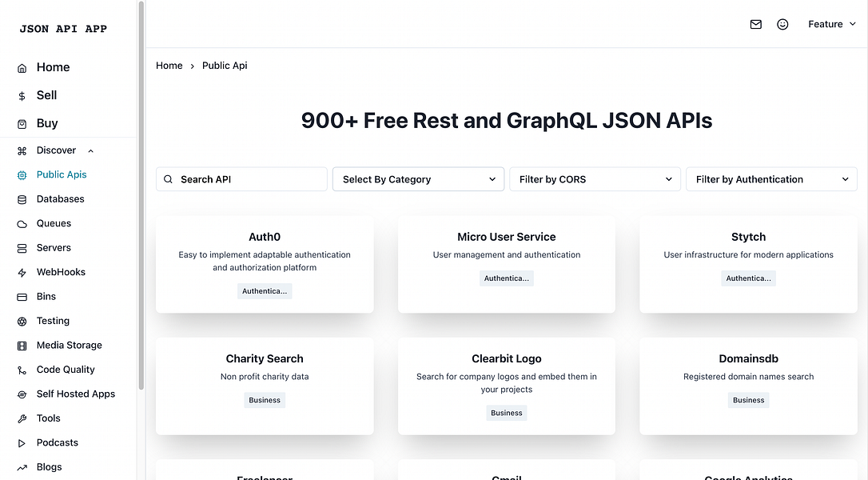This screenshot has height=480, width=868.
Task: Click the Buy shopping bag icon
Action: (22, 124)
